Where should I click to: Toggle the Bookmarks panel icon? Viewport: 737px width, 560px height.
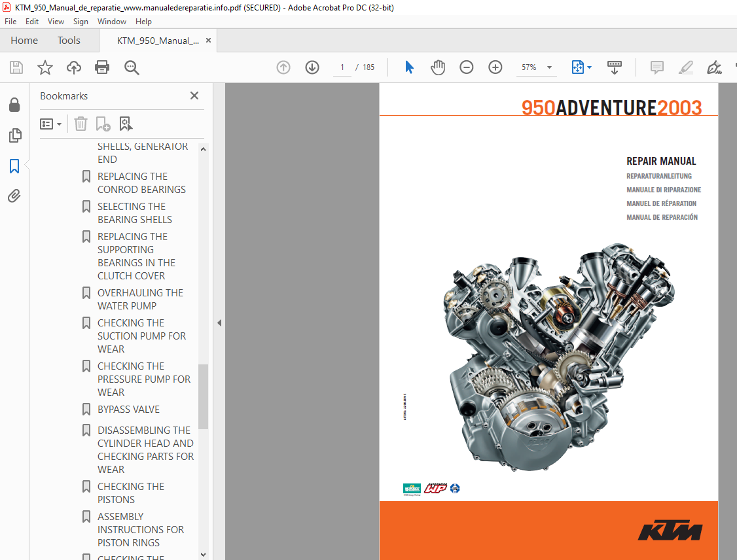click(x=14, y=166)
